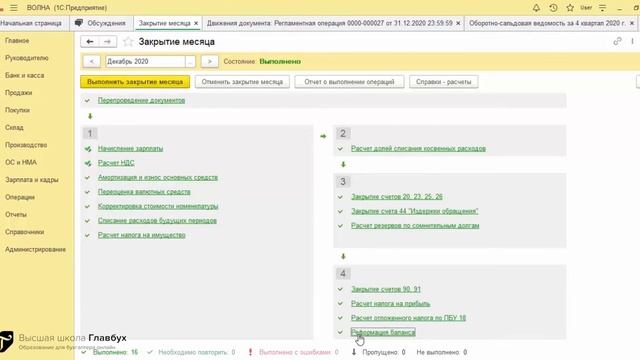Open notifications bell
This screenshot has height=360, width=640.
point(536,8)
